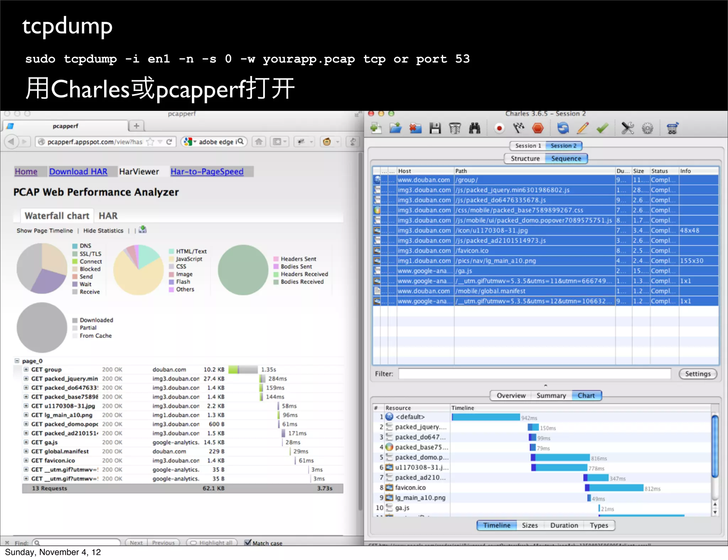Screen dimensions: 728x560
Task: Click inside the Filter input field
Action: (x=534, y=374)
